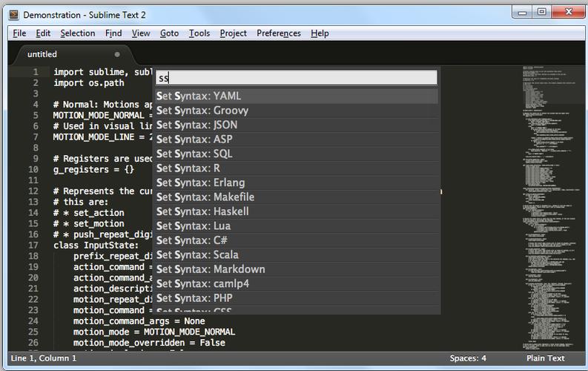Open the Edit menu
The height and width of the screenshot is (371, 588).
43,33
